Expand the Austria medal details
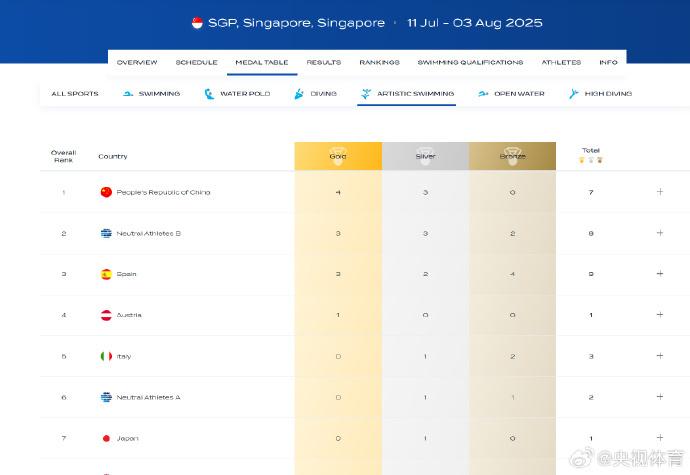The height and width of the screenshot is (475, 690). 660,315
